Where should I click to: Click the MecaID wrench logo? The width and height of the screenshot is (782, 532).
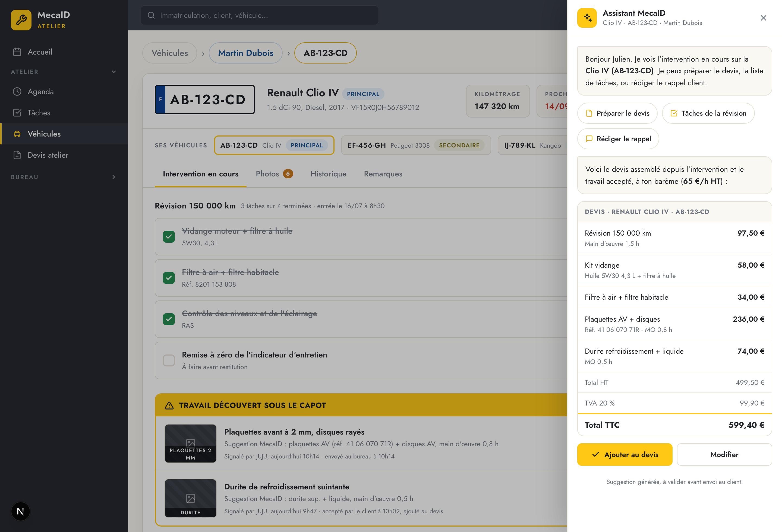(x=21, y=20)
